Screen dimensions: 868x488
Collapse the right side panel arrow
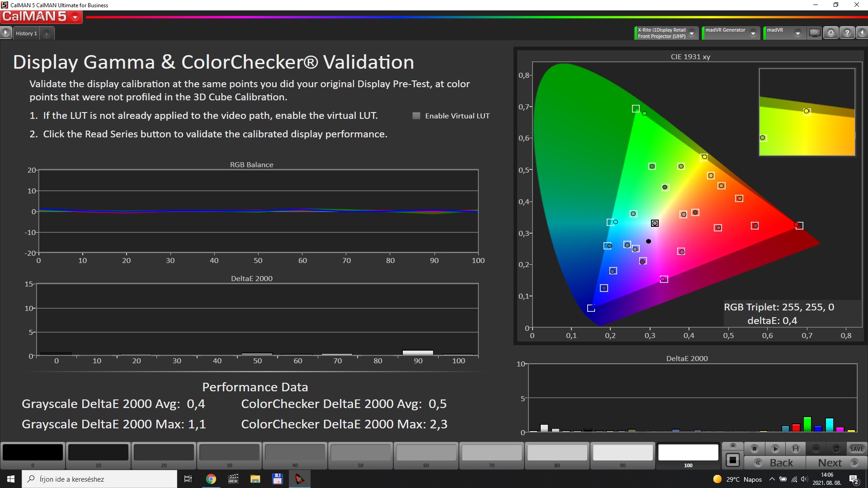tap(862, 33)
